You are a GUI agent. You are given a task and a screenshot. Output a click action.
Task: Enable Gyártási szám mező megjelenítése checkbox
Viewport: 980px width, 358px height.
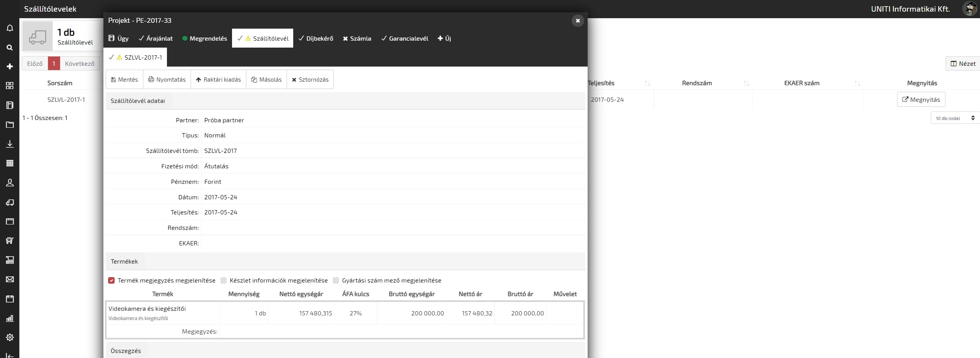336,281
